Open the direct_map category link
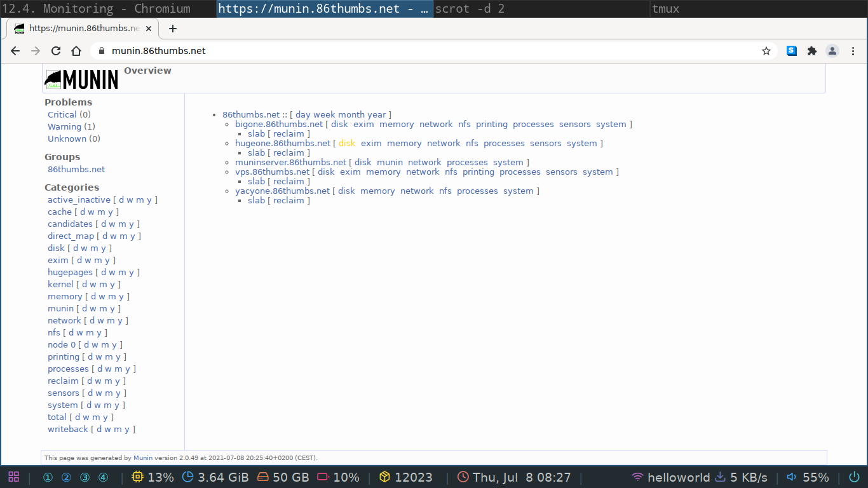Screen dimensions: 868x488 click(x=71, y=236)
